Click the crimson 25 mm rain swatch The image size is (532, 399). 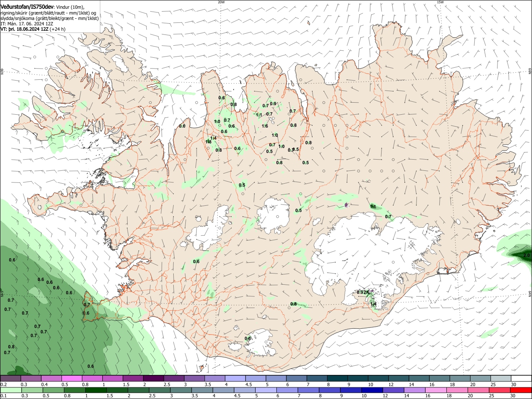click(500, 390)
